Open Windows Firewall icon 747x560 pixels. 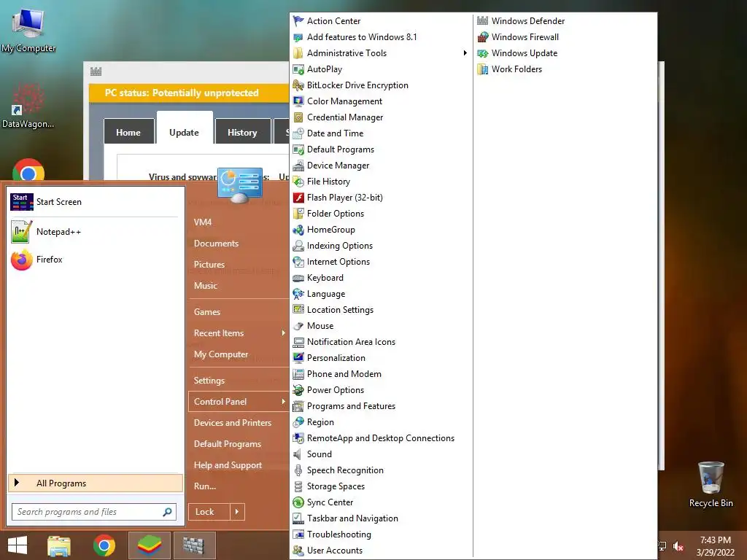483,37
